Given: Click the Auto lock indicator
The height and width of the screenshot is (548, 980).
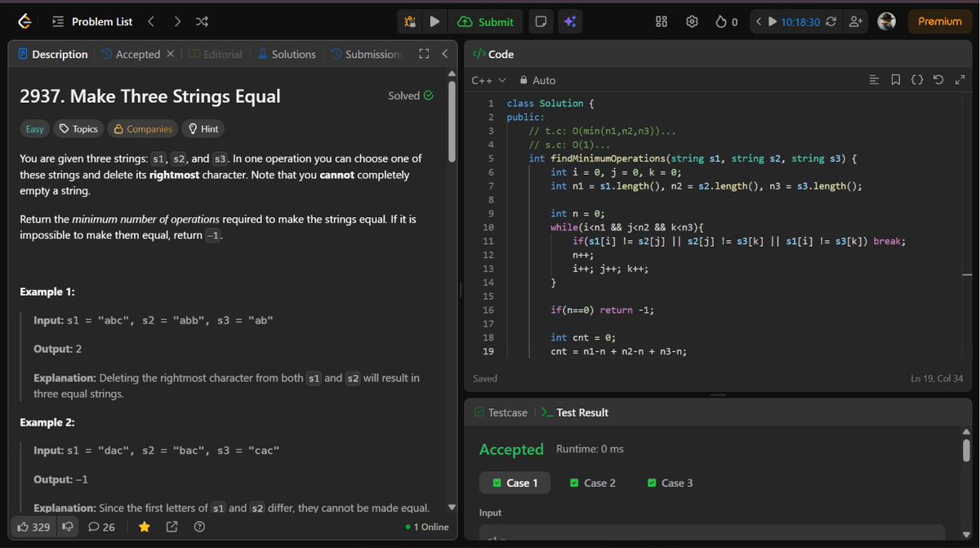Looking at the screenshot, I should (x=537, y=80).
